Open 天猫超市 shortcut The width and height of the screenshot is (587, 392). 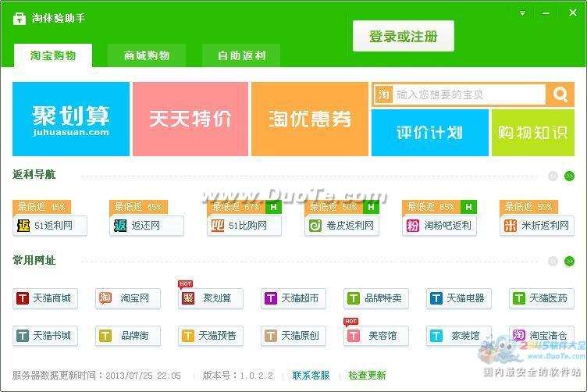[293, 298]
